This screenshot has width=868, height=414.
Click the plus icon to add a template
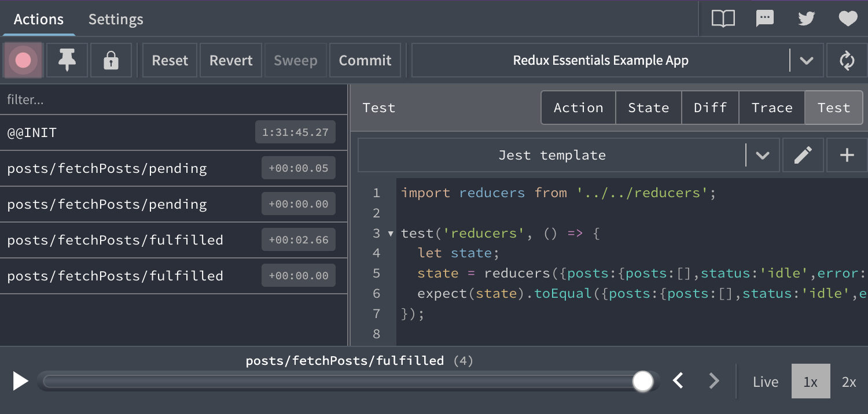847,154
